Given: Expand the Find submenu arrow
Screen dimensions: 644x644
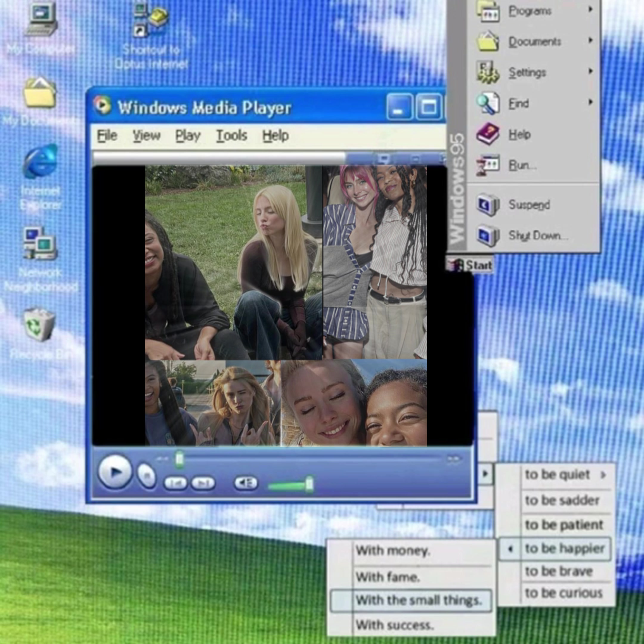Looking at the screenshot, I should (x=590, y=102).
